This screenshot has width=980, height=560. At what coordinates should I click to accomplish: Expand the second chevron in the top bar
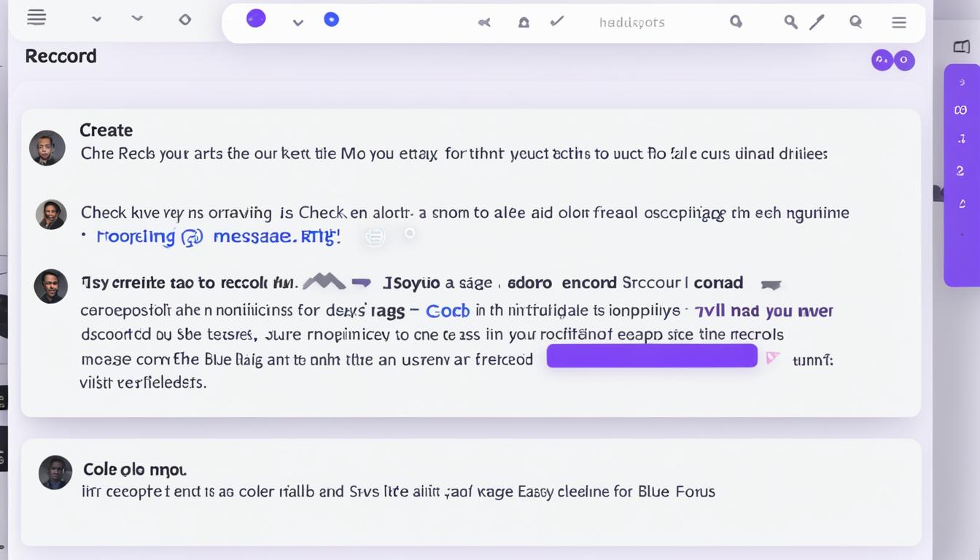(x=136, y=18)
